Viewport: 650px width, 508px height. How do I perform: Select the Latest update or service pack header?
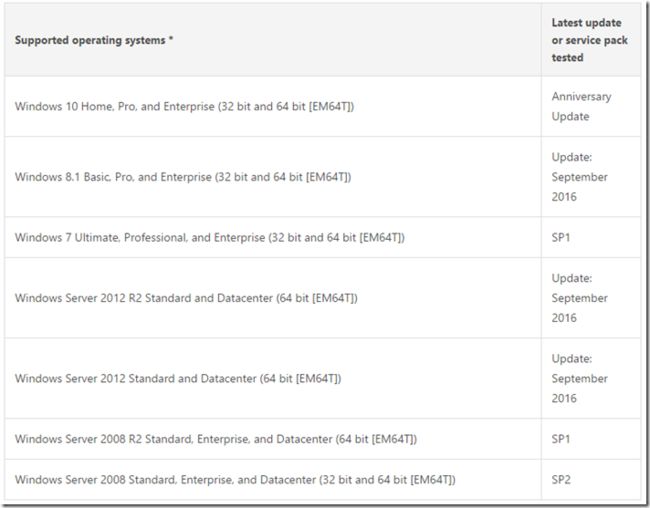click(589, 40)
